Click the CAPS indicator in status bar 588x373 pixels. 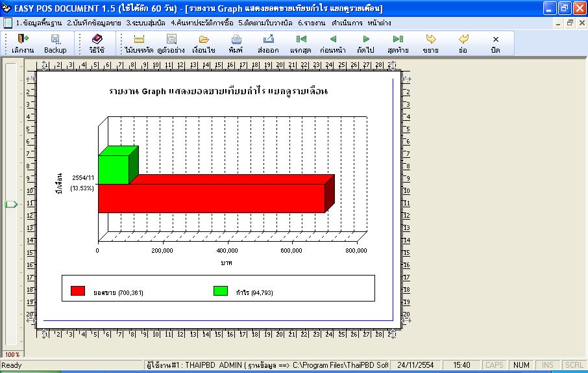(x=495, y=365)
